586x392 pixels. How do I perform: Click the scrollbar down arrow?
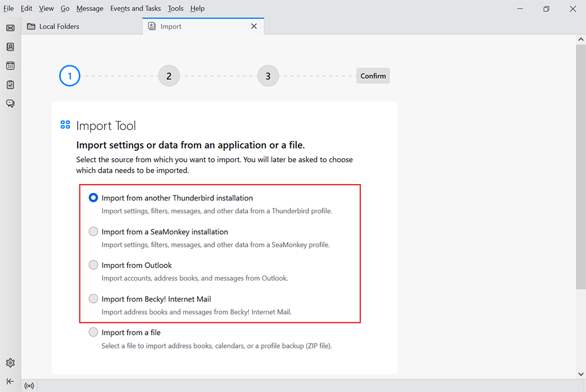[581, 374]
